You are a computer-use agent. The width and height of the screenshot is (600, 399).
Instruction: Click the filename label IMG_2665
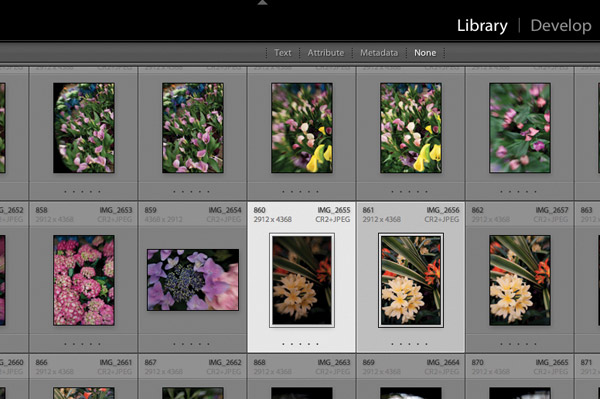coord(552,362)
